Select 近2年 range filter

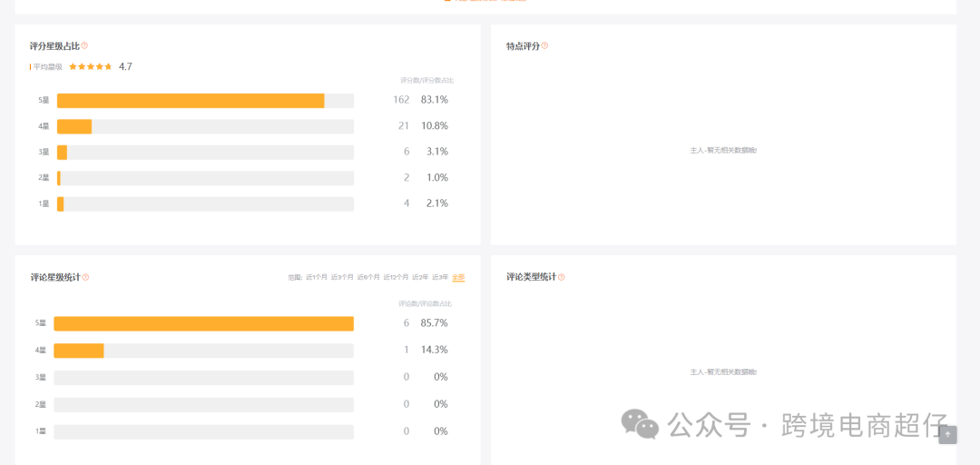[420, 277]
